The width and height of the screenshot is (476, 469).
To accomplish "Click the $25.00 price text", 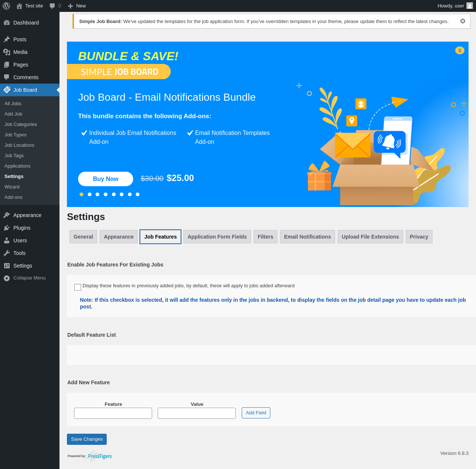I will (x=180, y=178).
